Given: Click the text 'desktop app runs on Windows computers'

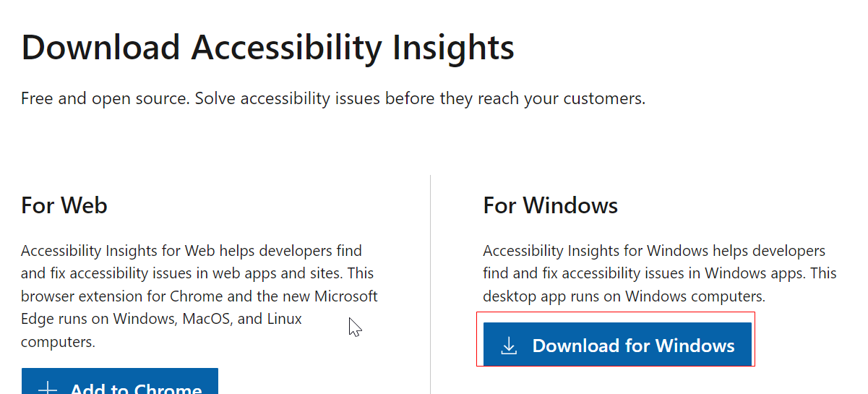Looking at the screenshot, I should click(x=623, y=296).
